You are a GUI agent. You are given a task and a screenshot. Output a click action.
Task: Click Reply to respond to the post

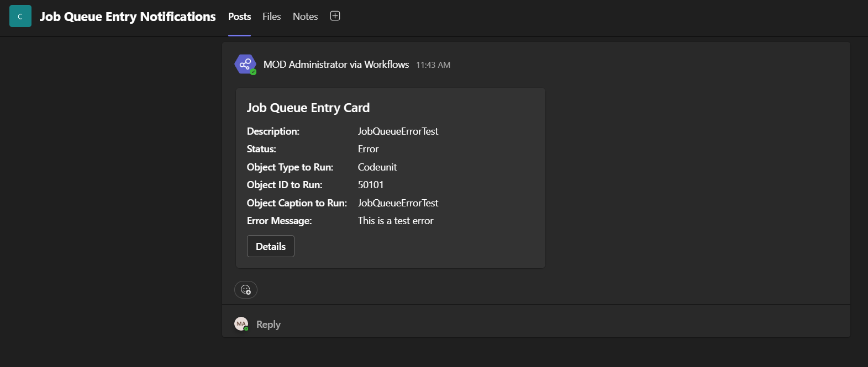268,325
